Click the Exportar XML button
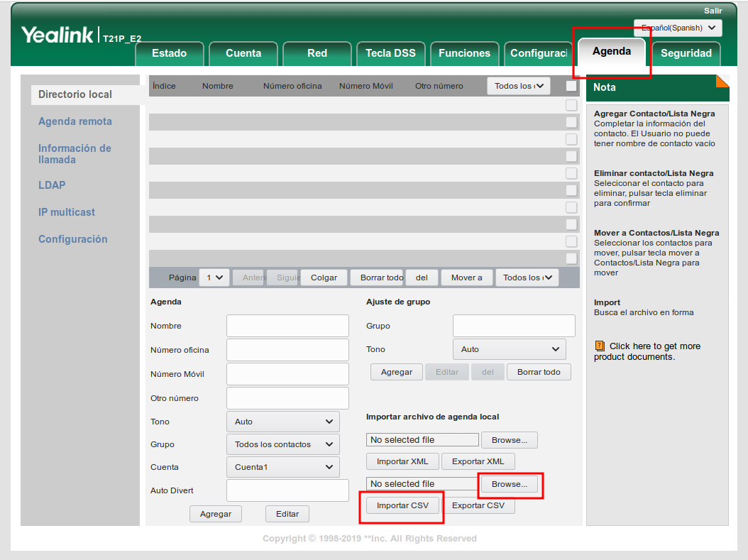Screen dimensions: 748x560 click(478, 461)
